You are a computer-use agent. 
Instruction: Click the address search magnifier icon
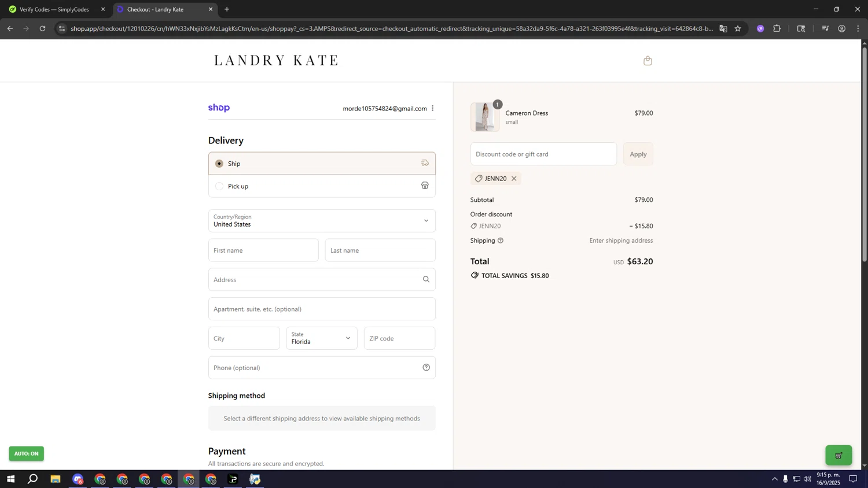[426, 279]
